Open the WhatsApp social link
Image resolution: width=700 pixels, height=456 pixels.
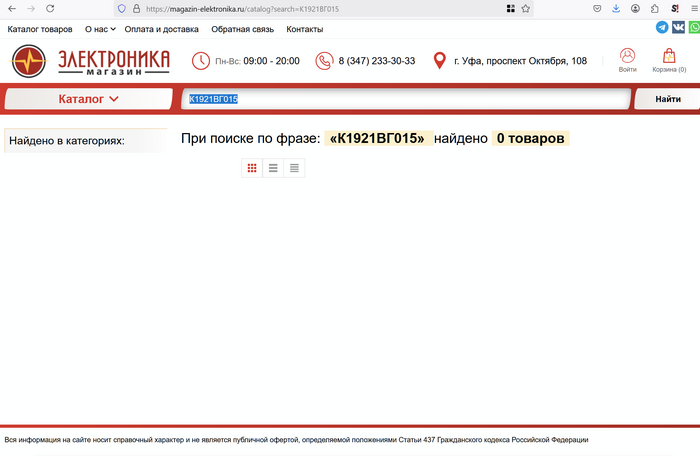click(694, 27)
